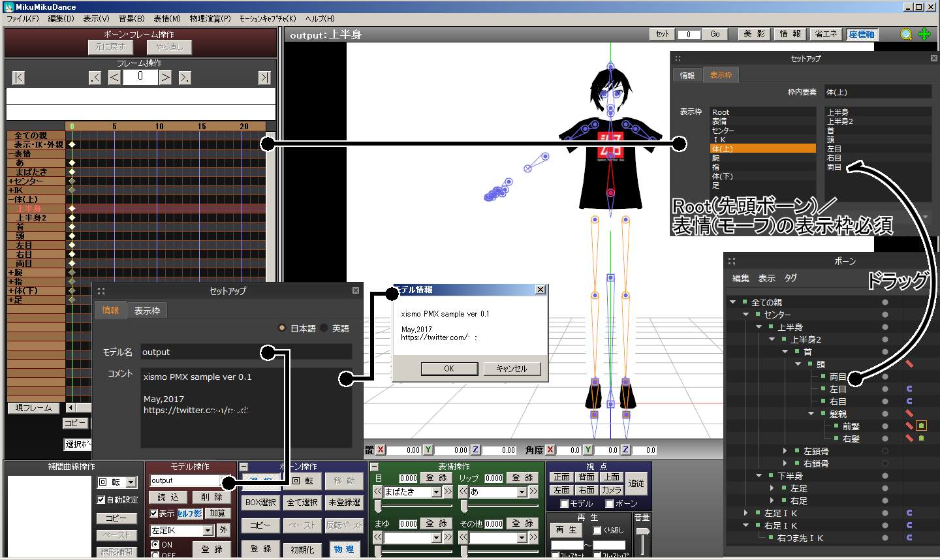Toggle visibility dot of 全ての親 bone
The width and height of the screenshot is (940, 560).
885,302
